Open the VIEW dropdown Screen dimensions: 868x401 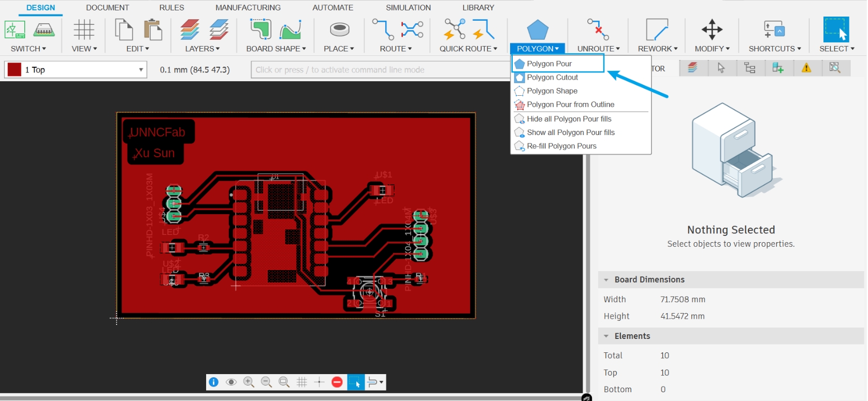[x=84, y=49]
